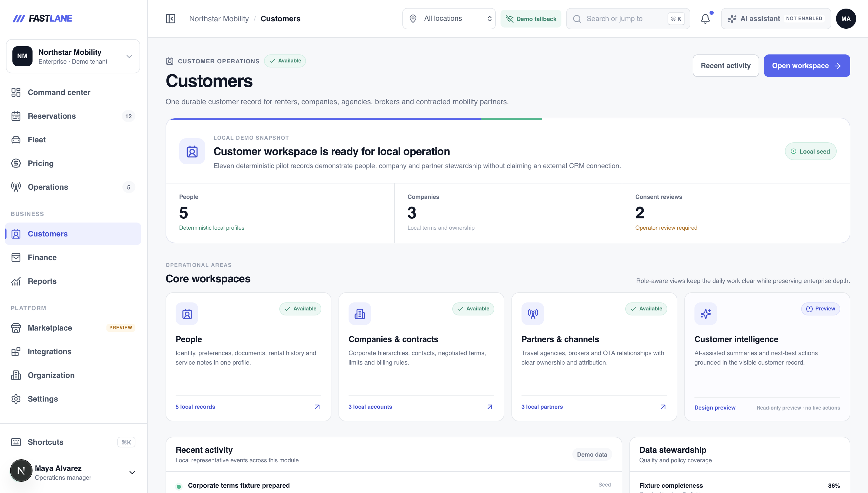Click the Shortcuts keyboard icon

tap(16, 442)
